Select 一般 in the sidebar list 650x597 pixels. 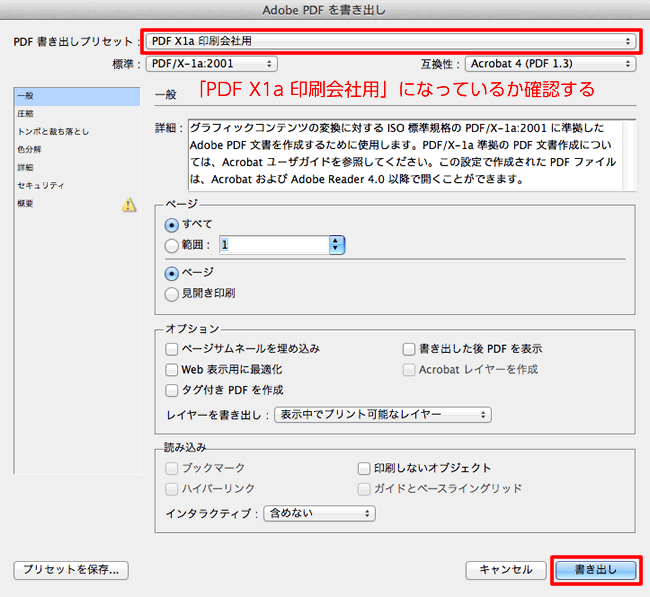point(77,96)
